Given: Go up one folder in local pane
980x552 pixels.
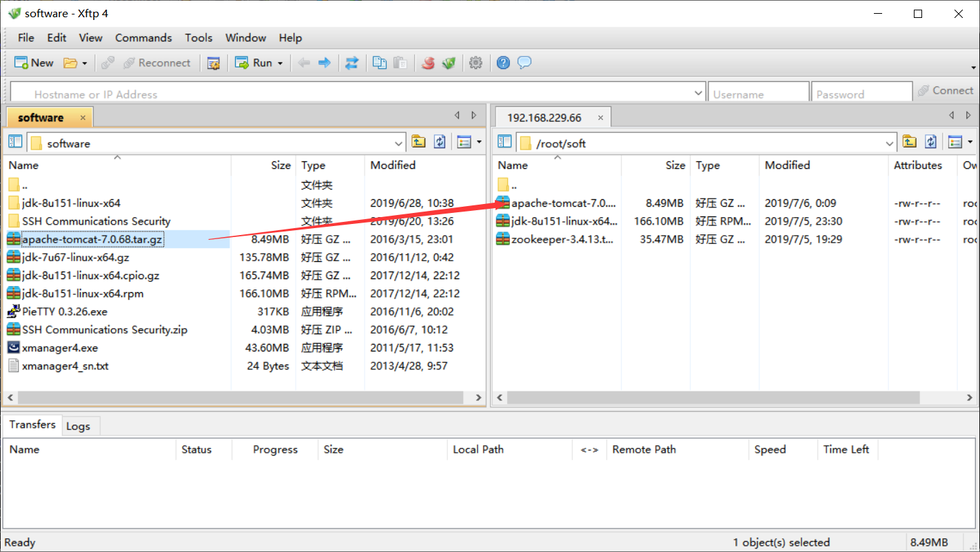Looking at the screenshot, I should coord(418,142).
